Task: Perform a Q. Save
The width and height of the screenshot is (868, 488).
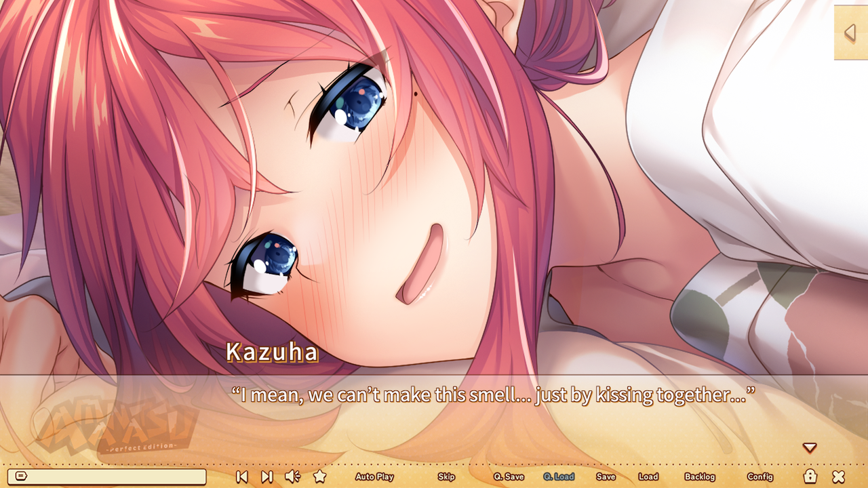Action: 509,476
